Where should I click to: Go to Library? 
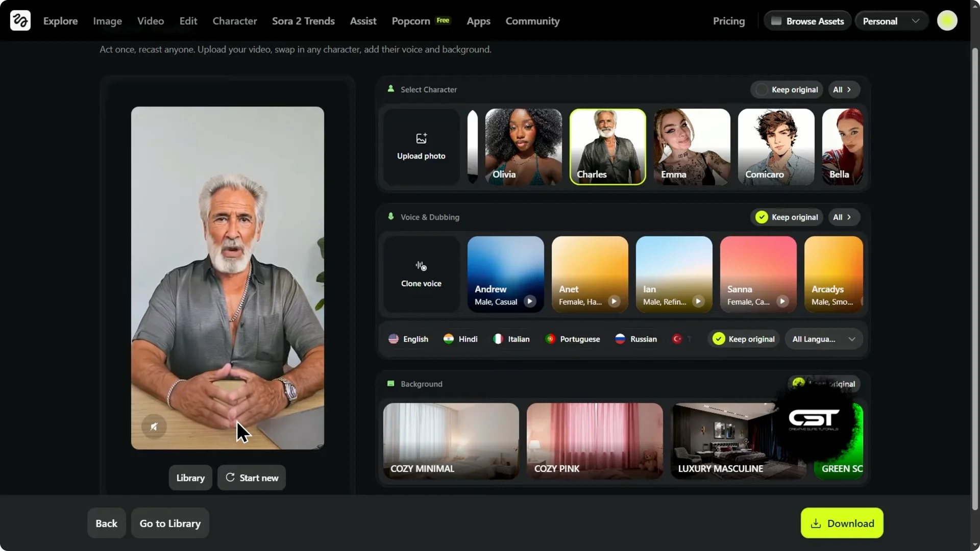coord(169,523)
